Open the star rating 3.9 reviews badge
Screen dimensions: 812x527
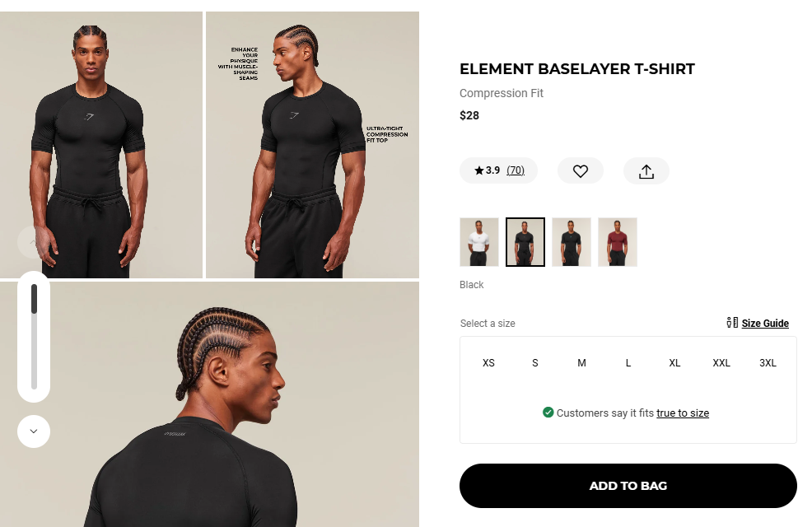(499, 170)
